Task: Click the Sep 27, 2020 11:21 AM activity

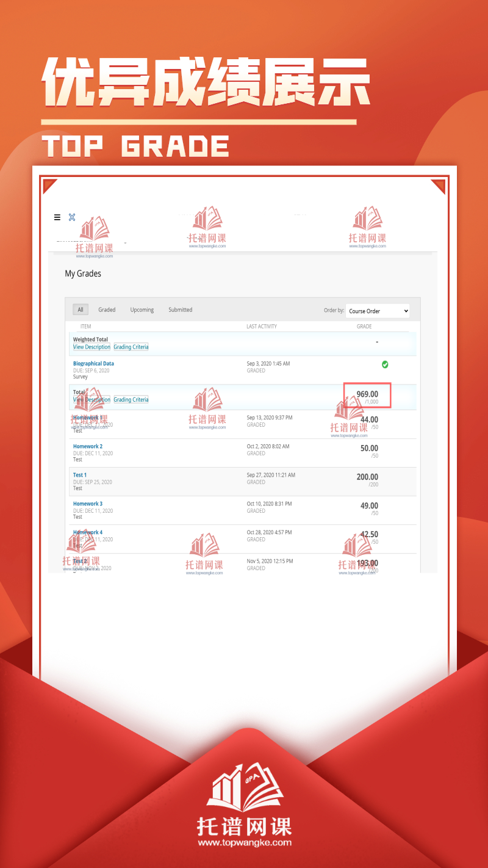Action: [x=271, y=475]
